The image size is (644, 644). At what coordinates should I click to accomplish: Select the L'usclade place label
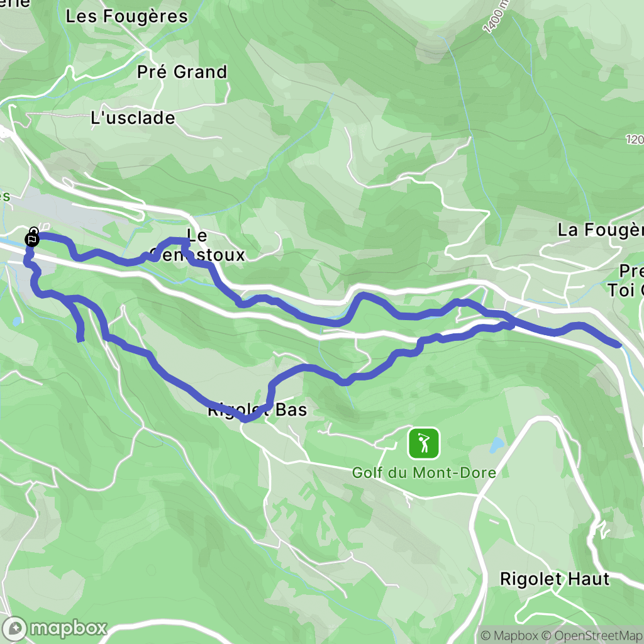pyautogui.click(x=133, y=118)
